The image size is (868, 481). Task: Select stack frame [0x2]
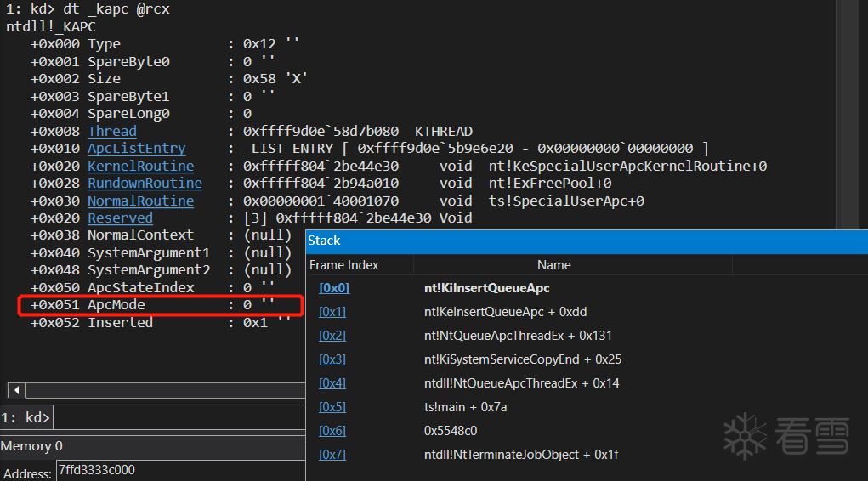[332, 336]
